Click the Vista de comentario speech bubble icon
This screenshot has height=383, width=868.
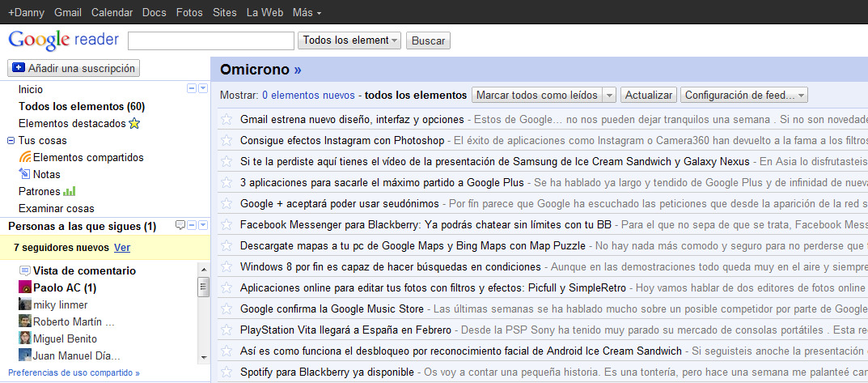24,270
